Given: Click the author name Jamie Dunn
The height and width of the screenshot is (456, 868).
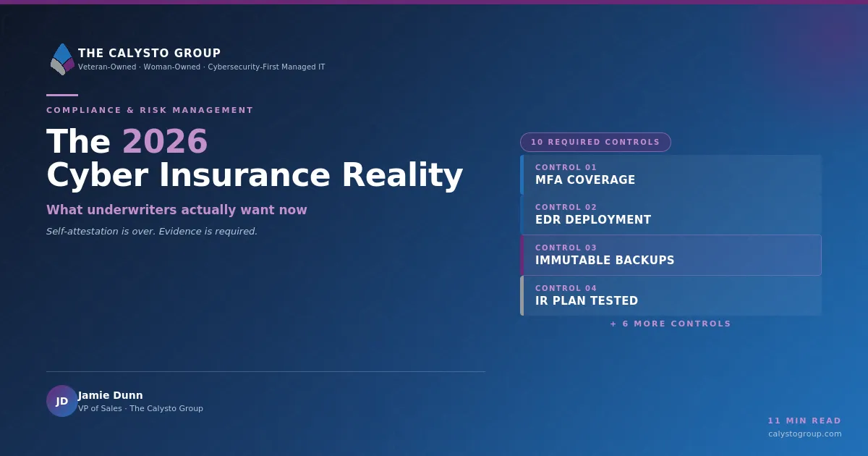Looking at the screenshot, I should tap(111, 395).
